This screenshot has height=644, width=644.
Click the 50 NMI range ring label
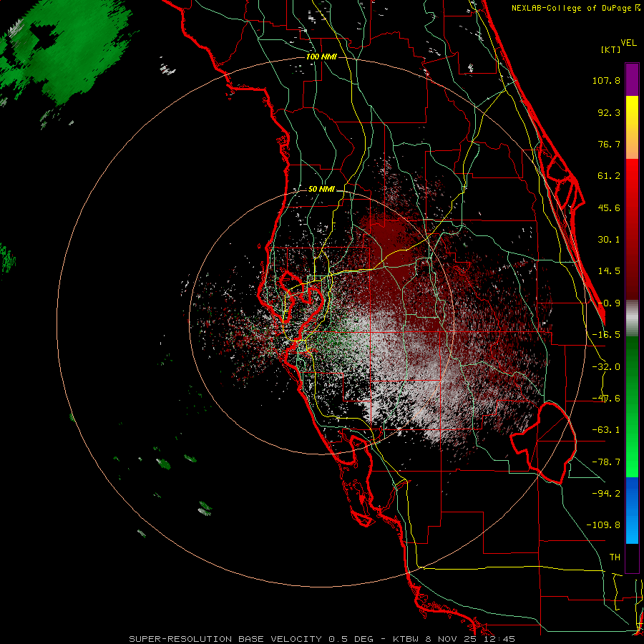[321, 190]
